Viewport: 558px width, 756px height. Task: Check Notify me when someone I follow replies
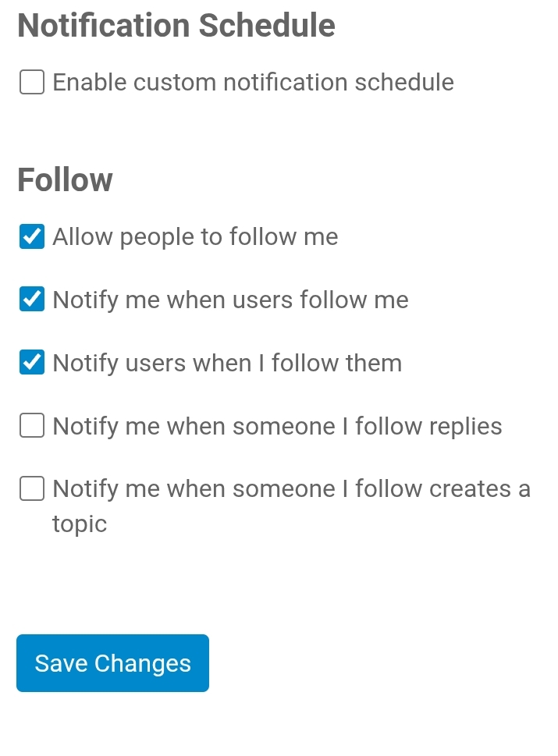tap(32, 426)
